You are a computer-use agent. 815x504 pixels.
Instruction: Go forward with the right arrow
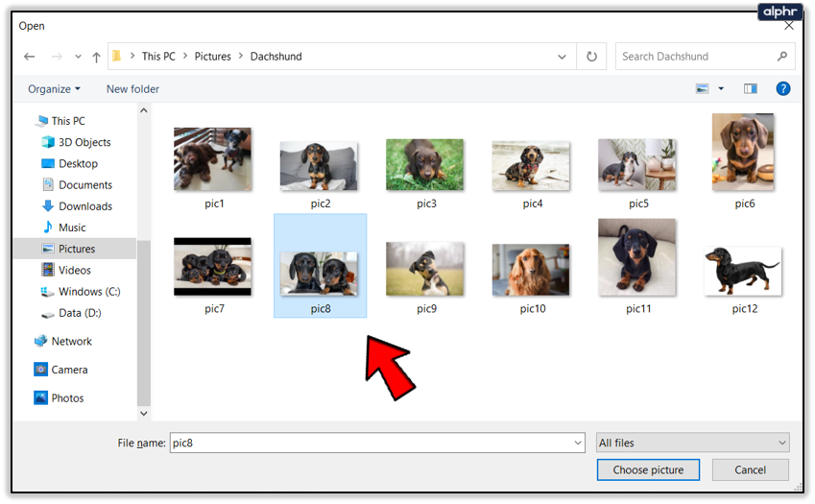57,56
